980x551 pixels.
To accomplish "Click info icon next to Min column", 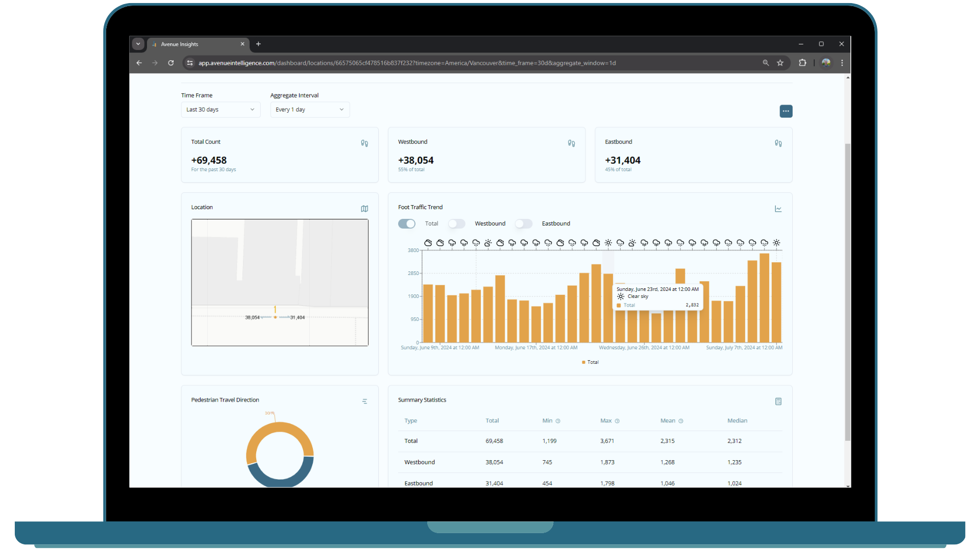I will 558,421.
